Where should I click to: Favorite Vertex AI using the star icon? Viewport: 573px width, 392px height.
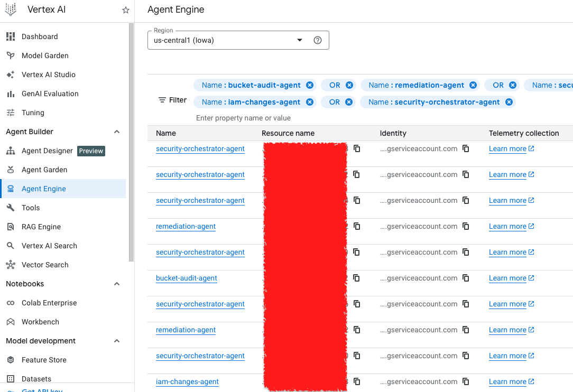click(125, 10)
